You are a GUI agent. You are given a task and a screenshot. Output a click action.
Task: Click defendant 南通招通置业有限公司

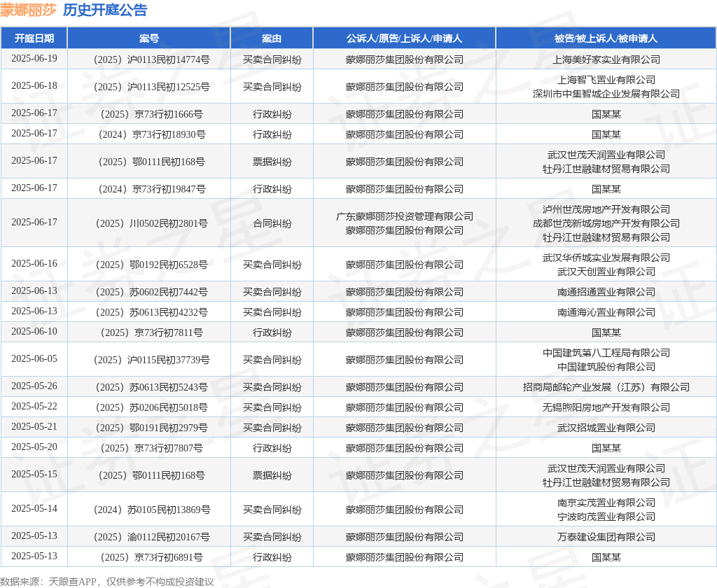(606, 292)
